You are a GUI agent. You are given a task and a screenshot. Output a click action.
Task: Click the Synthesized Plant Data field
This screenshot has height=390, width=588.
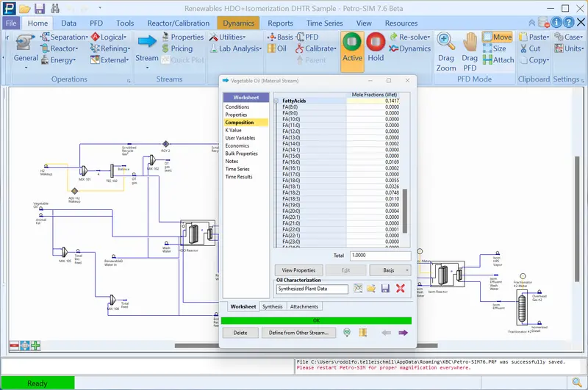pyautogui.click(x=312, y=289)
